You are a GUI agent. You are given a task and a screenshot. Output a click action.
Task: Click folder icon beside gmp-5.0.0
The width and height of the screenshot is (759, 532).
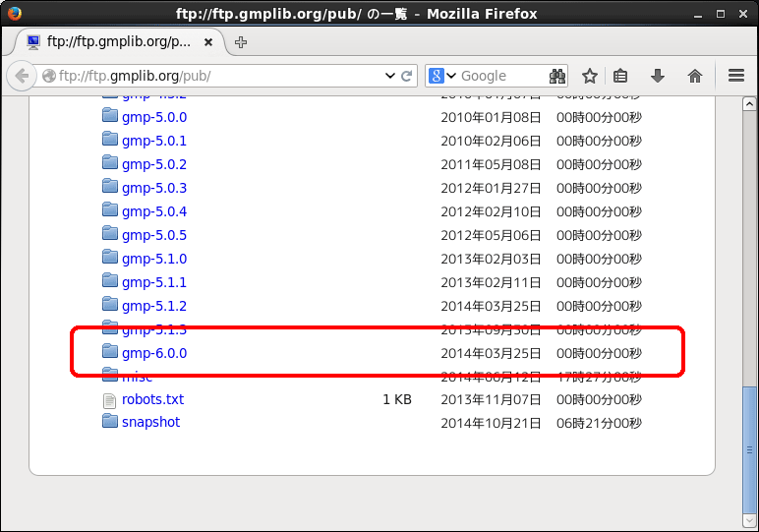(x=110, y=115)
